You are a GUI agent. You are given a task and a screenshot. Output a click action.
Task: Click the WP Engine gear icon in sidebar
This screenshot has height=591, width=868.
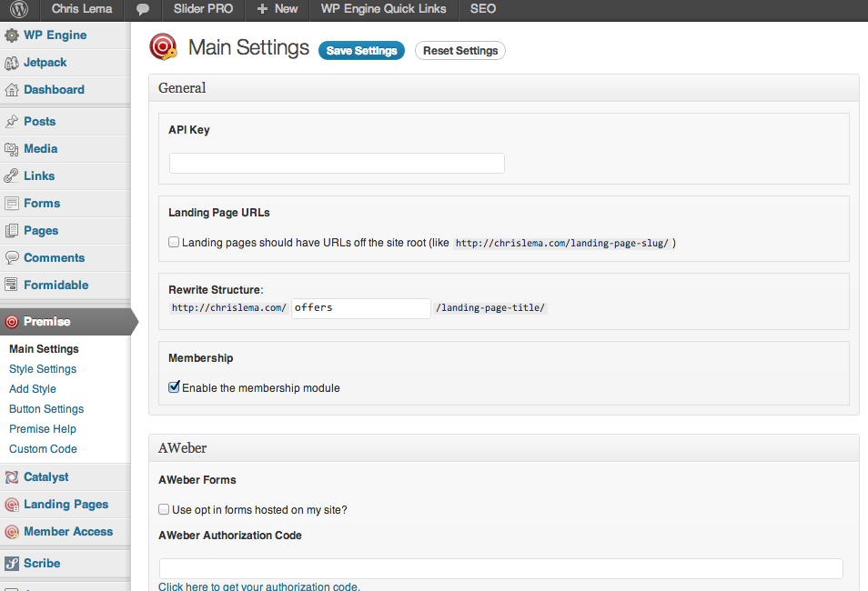point(12,35)
